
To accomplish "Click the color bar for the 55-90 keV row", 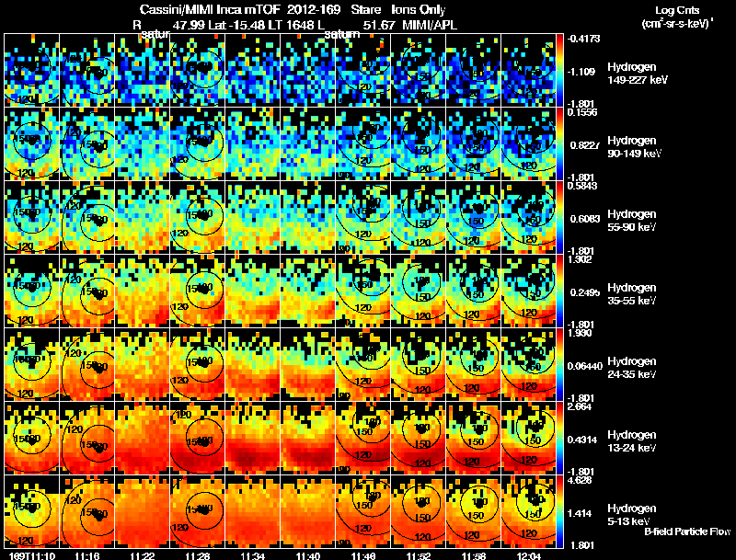I will click(559, 217).
